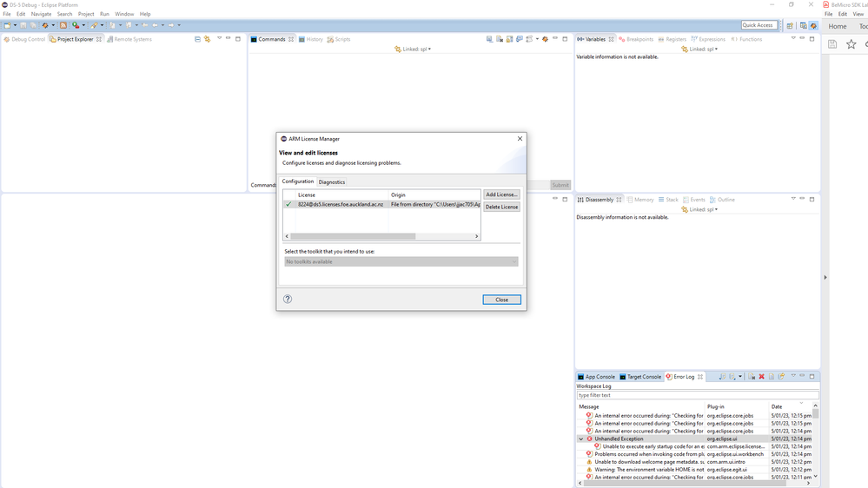The width and height of the screenshot is (868, 488).
Task: Open dropdown arrow beside New wizard icon
Action: coord(15,25)
